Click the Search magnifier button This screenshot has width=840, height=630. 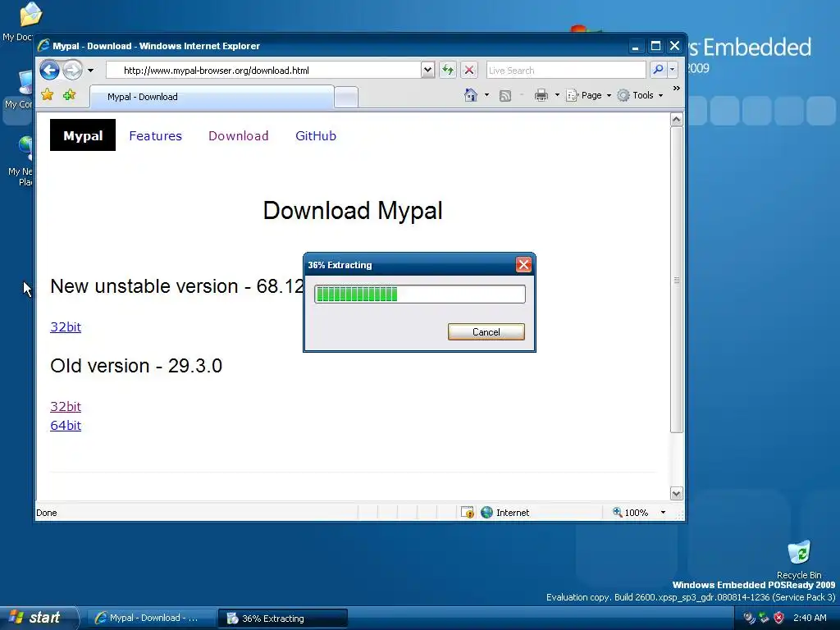(658, 71)
